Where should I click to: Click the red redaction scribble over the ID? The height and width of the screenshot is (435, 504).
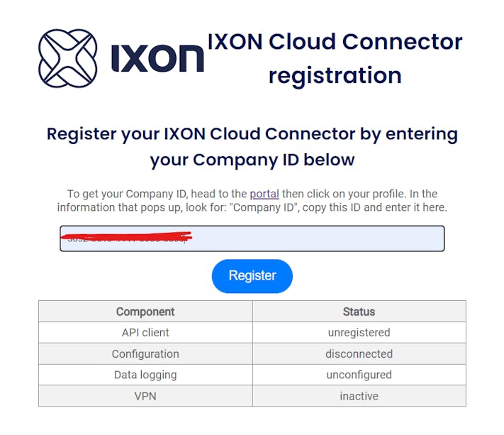pyautogui.click(x=126, y=235)
